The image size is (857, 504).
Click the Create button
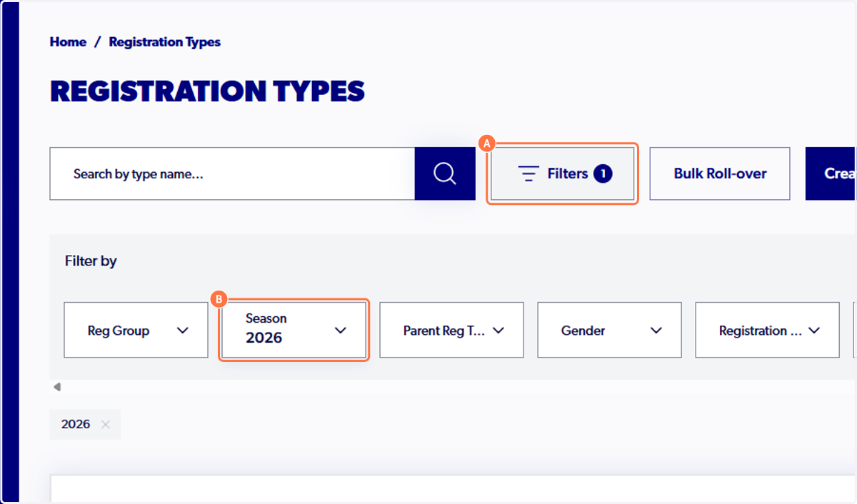coord(831,173)
